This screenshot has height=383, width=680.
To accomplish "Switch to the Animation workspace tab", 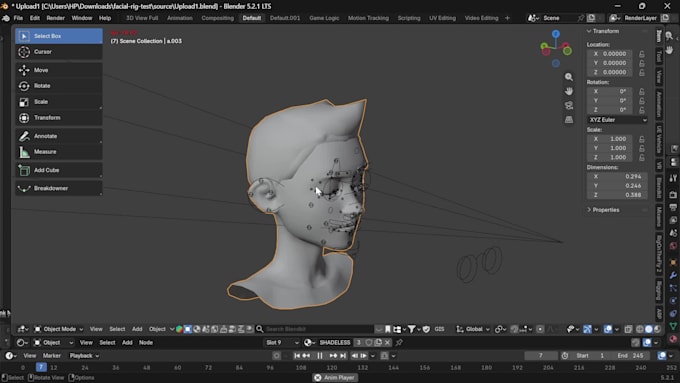I will click(x=180, y=18).
